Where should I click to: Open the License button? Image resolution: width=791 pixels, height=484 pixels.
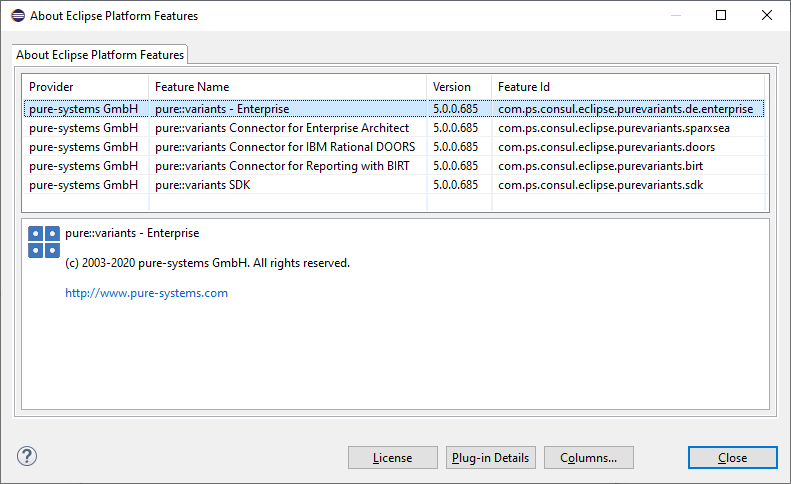point(392,457)
